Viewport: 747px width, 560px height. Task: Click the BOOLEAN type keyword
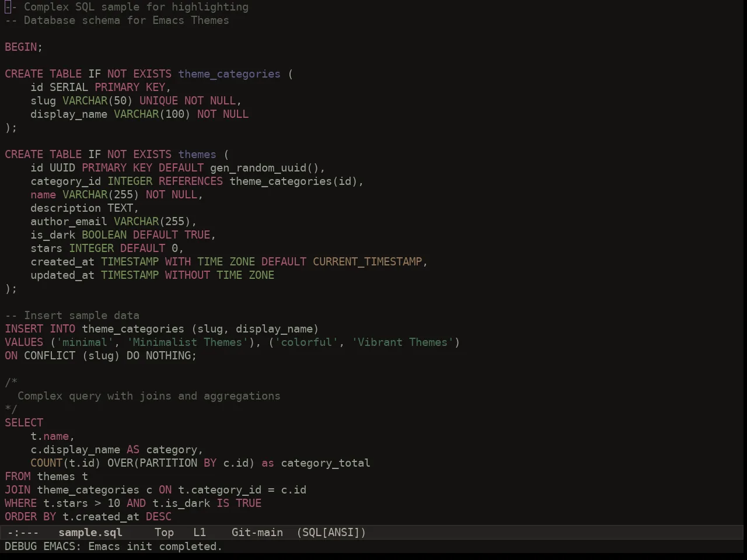click(104, 235)
